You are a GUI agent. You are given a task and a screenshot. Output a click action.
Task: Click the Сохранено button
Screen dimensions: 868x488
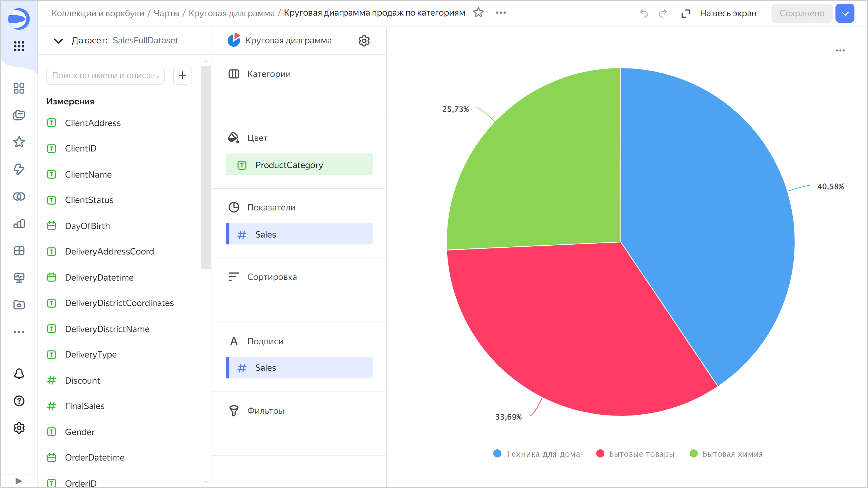tap(802, 13)
